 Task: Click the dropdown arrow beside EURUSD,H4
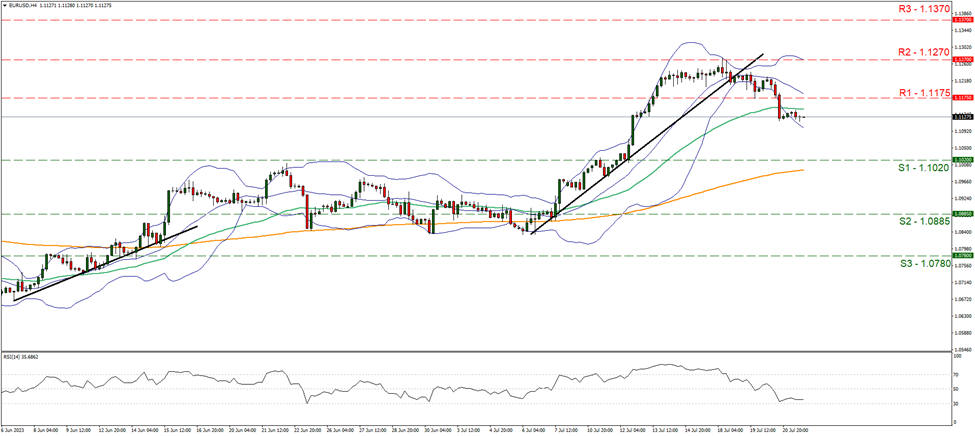coord(5,4)
